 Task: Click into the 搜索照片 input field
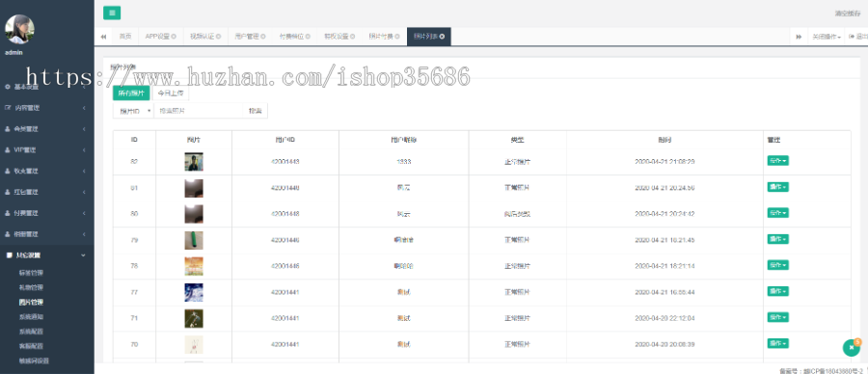pyautogui.click(x=198, y=111)
